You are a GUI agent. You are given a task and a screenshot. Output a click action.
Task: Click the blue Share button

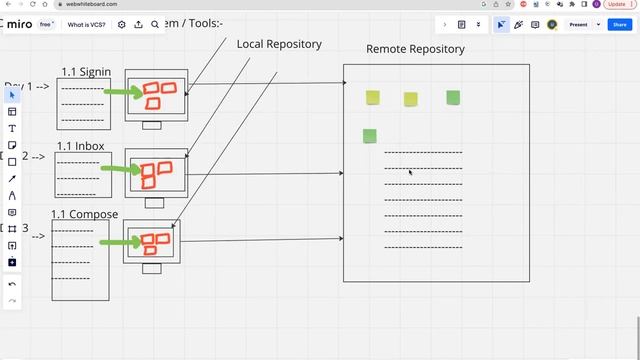coord(620,24)
